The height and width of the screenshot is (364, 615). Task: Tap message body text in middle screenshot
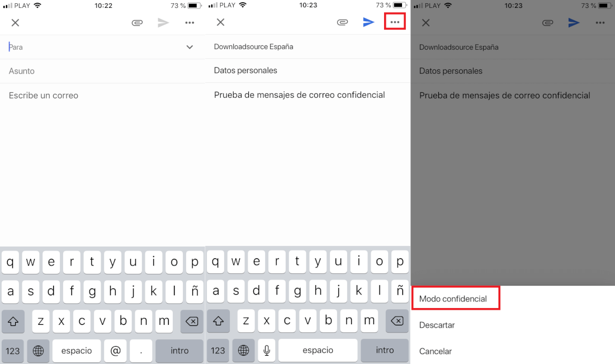click(299, 95)
